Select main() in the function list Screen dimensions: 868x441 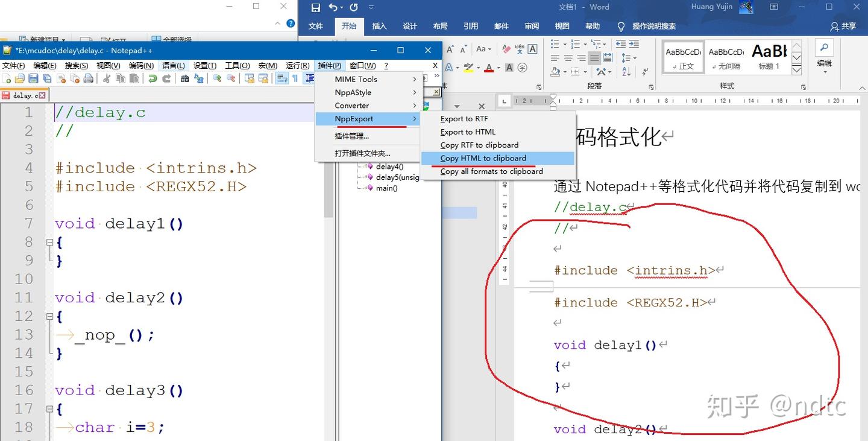[x=386, y=188]
